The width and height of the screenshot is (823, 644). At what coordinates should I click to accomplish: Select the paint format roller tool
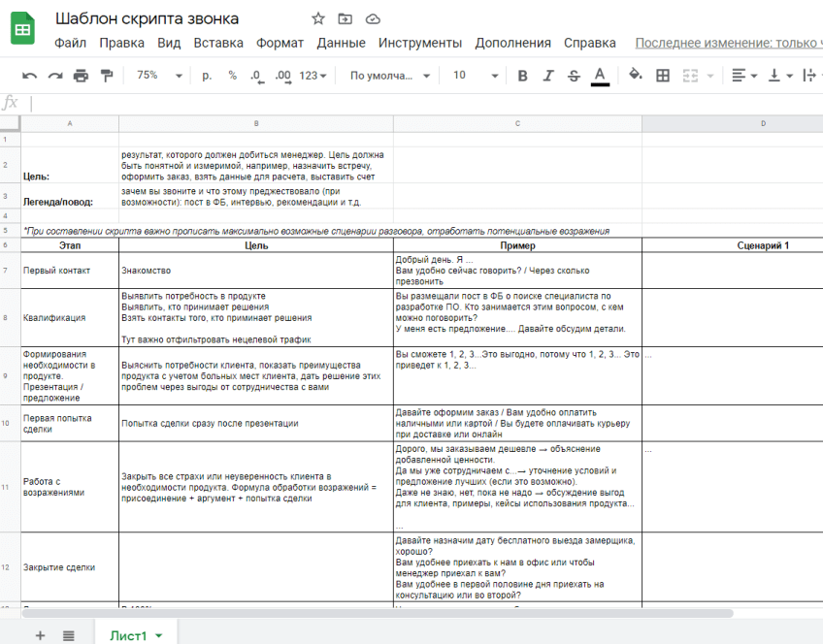pyautogui.click(x=107, y=76)
